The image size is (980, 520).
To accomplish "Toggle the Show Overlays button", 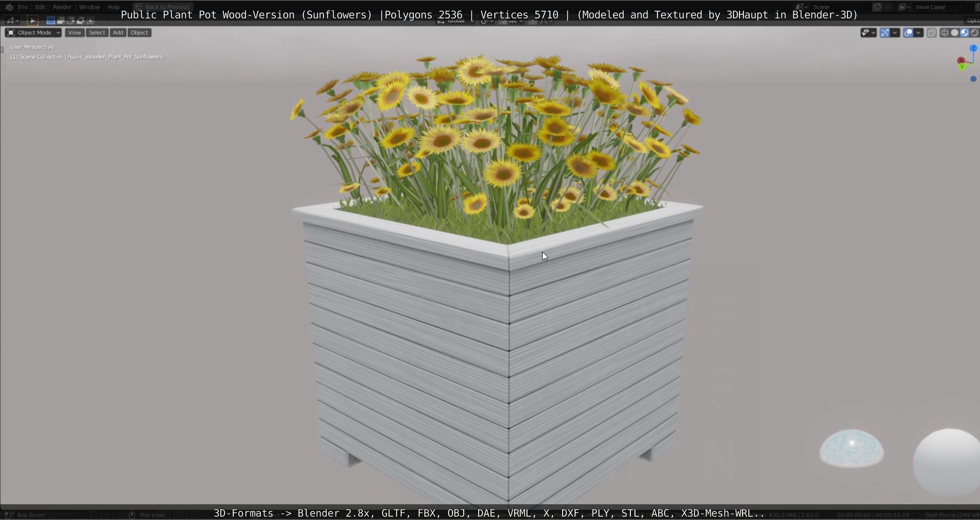I will point(908,33).
